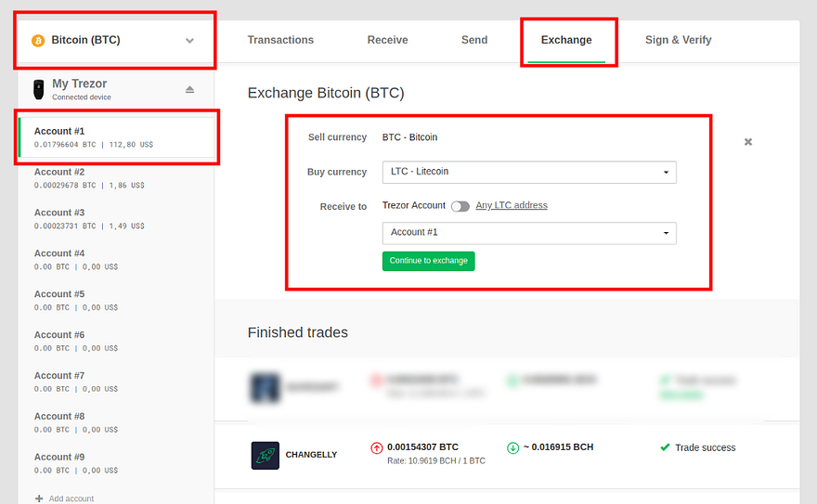Open the Sign & Verify tab
Viewport: 817px width, 504px height.
click(679, 40)
